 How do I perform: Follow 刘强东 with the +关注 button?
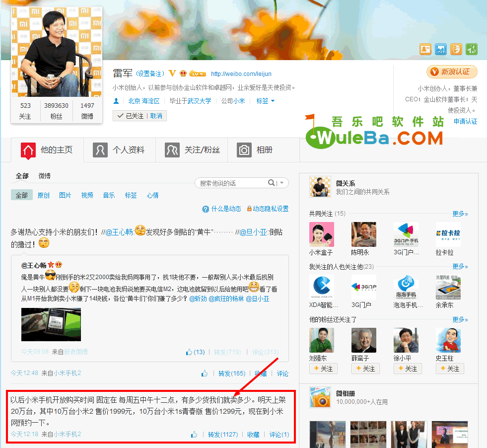pos(323,369)
